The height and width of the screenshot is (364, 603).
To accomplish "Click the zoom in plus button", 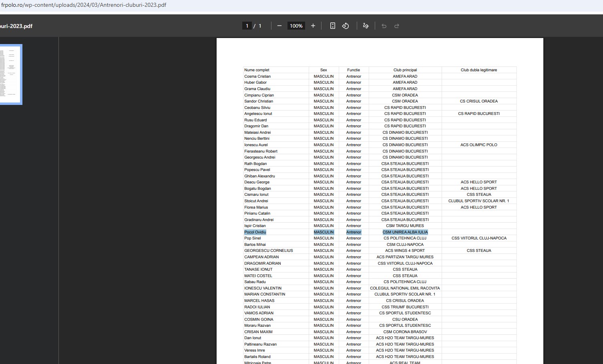I will pyautogui.click(x=313, y=26).
